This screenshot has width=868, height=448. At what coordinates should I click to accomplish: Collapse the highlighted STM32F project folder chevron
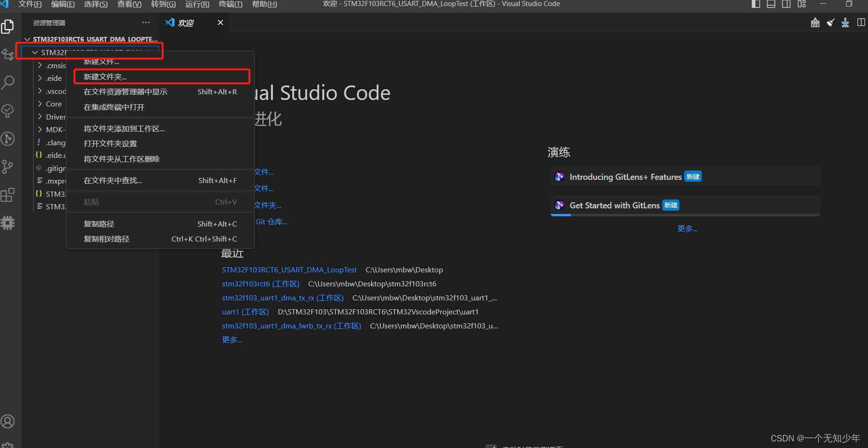(x=35, y=52)
